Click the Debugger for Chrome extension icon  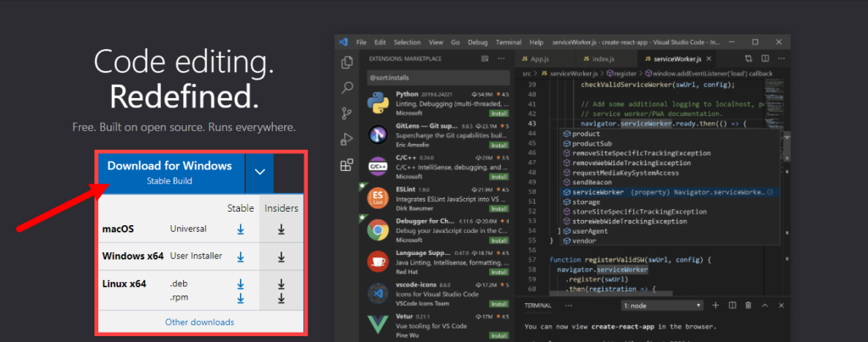[377, 230]
